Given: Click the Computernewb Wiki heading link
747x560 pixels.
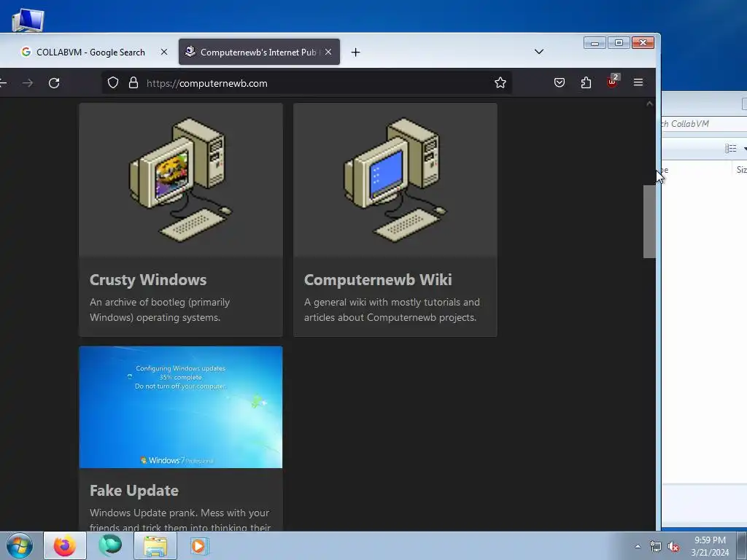Looking at the screenshot, I should pyautogui.click(x=378, y=279).
